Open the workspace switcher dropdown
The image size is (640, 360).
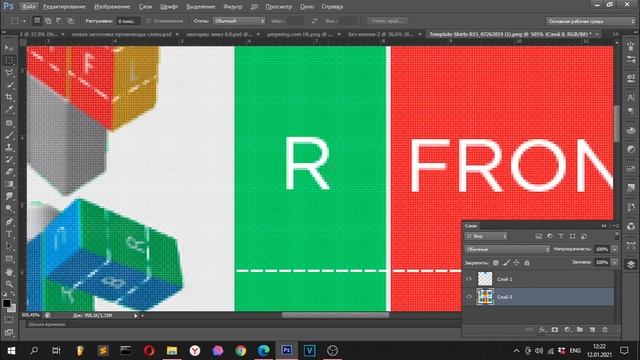tap(591, 21)
